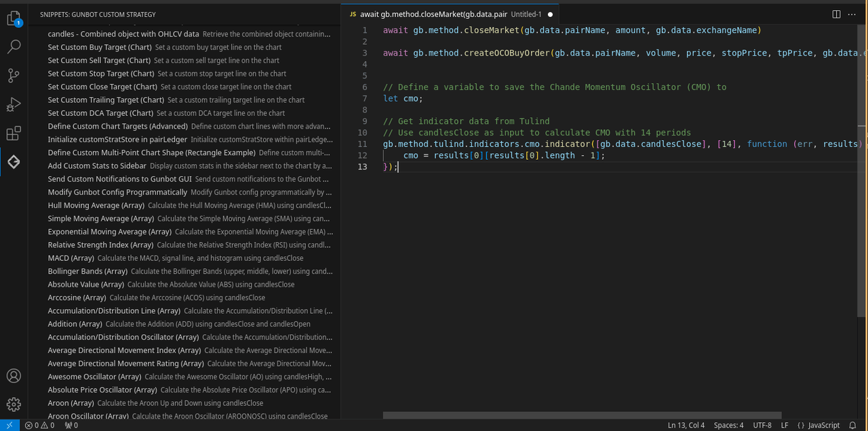This screenshot has height=431, width=868.
Task: Select 'MACD (Array)' snippet
Action: (184, 258)
